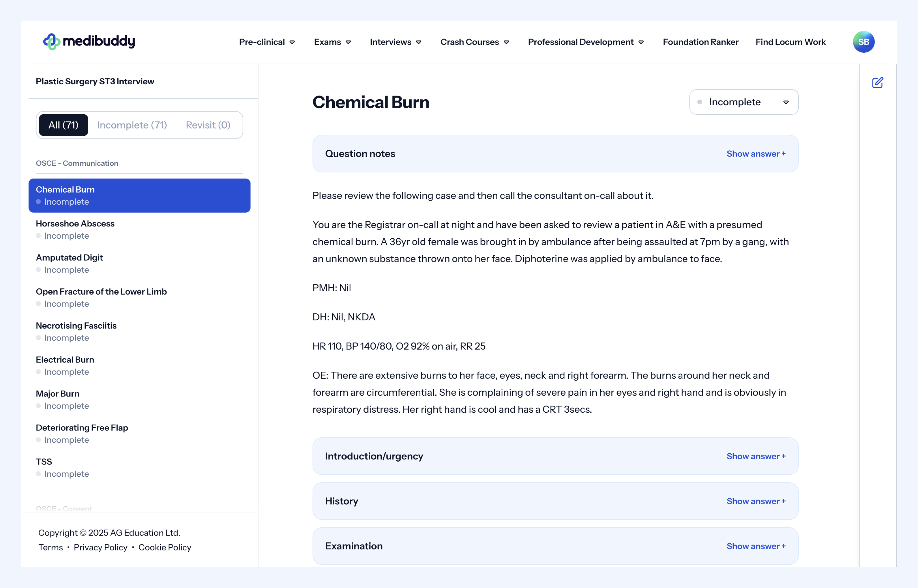Click the Crash Courses chevron icon
This screenshot has height=588, width=918.
[x=507, y=42]
